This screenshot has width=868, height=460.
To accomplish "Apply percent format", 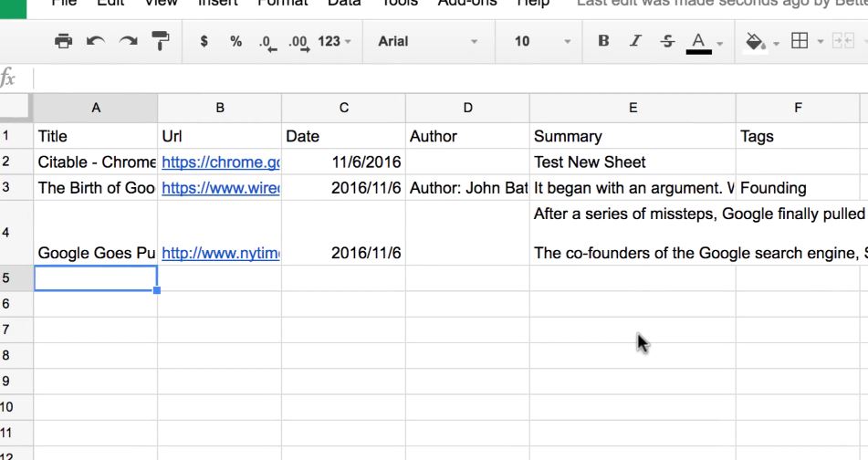I will tap(236, 41).
